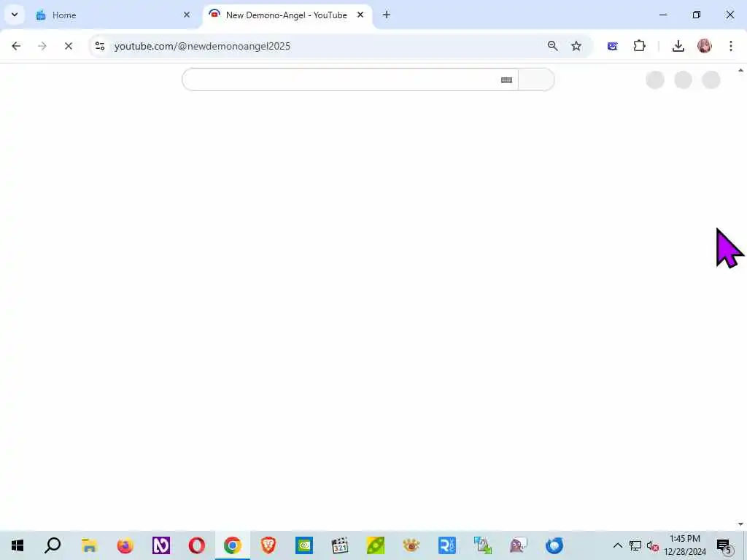Open the purple extension icon in the toolbar
This screenshot has height=560, width=747.
pyautogui.click(x=613, y=46)
